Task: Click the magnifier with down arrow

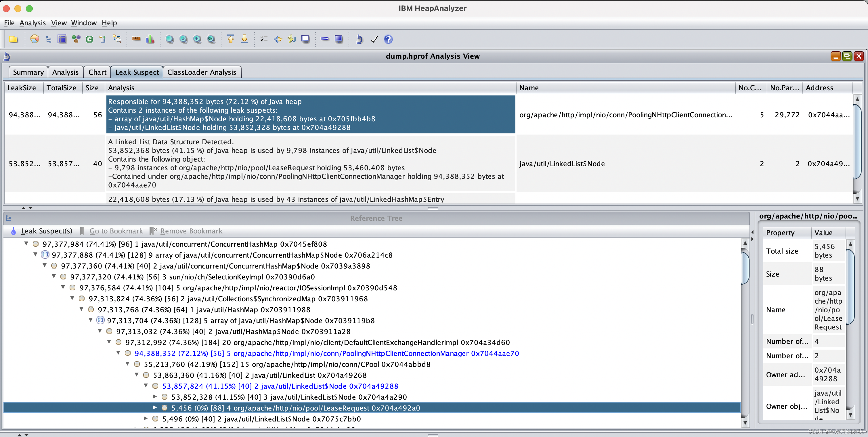Action: (183, 39)
